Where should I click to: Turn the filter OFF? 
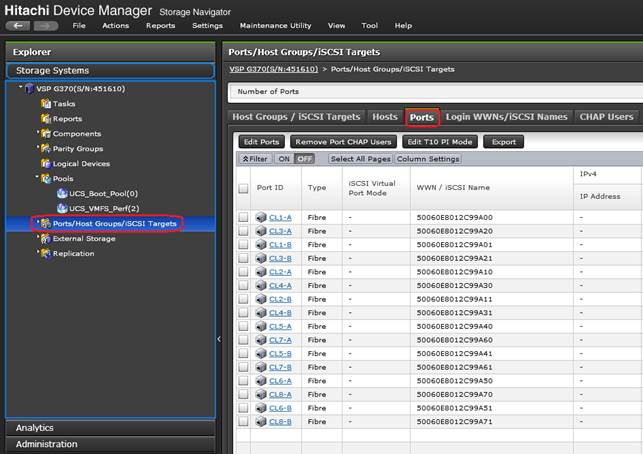pos(304,159)
